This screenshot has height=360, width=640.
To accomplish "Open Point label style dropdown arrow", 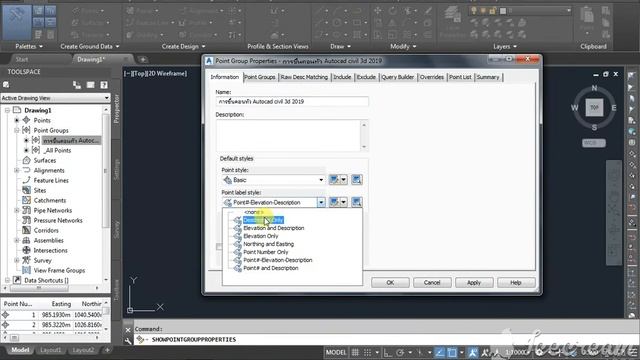I will (321, 202).
